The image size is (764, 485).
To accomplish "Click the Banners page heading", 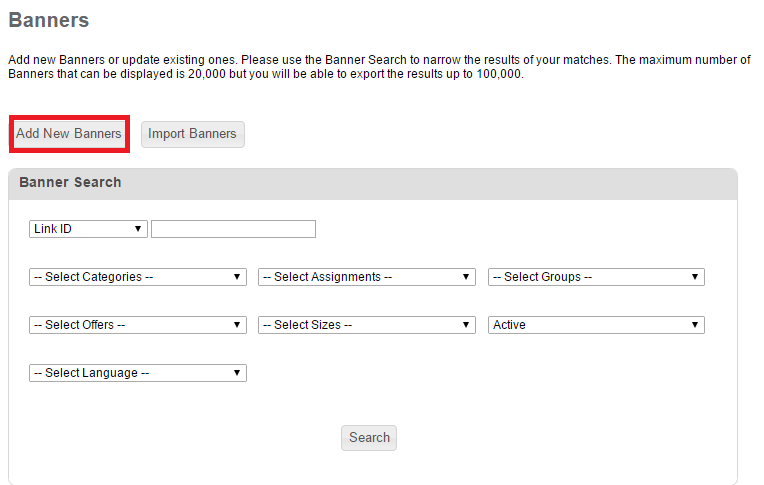I will pyautogui.click(x=49, y=20).
